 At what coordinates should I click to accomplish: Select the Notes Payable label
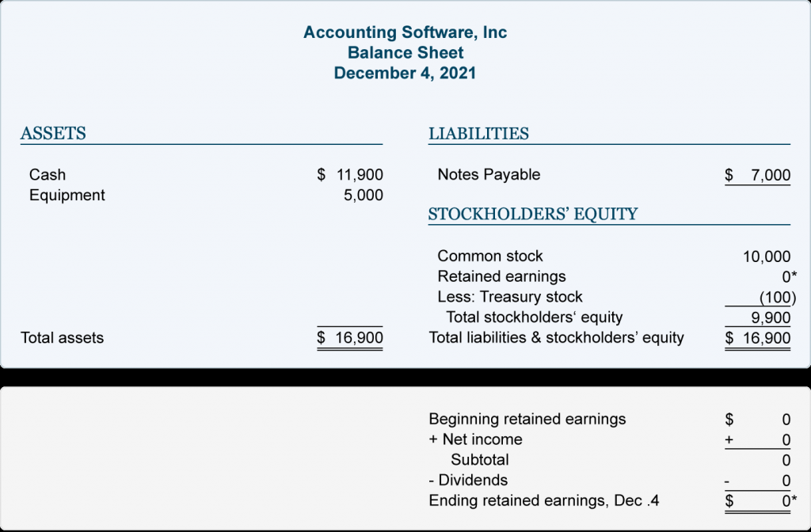tap(489, 175)
